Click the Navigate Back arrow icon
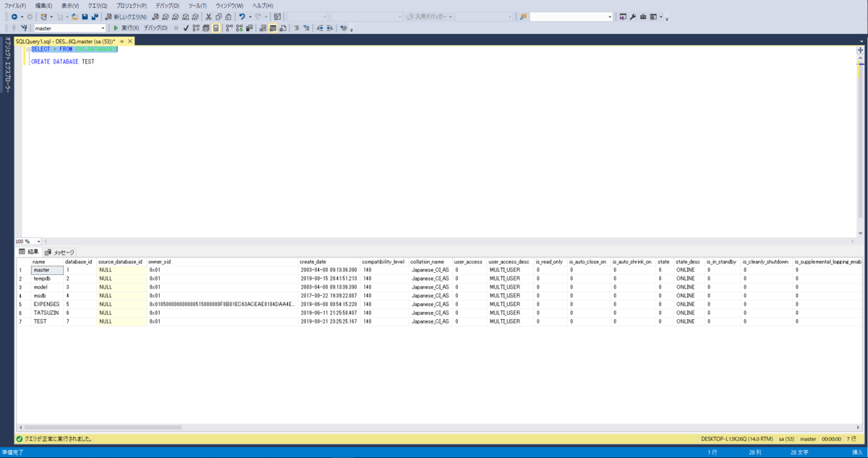Image resolution: width=868 pixels, height=458 pixels. pyautogui.click(x=14, y=17)
